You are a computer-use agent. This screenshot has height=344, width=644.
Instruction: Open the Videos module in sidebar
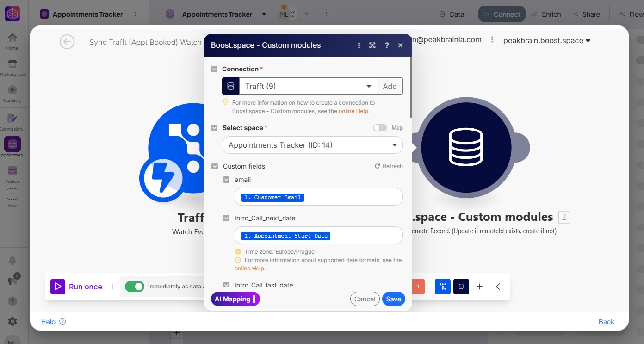[x=12, y=174]
